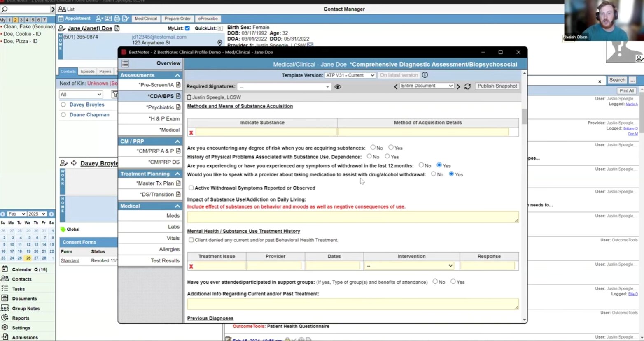Select Yes for attended support groups

coord(453,282)
